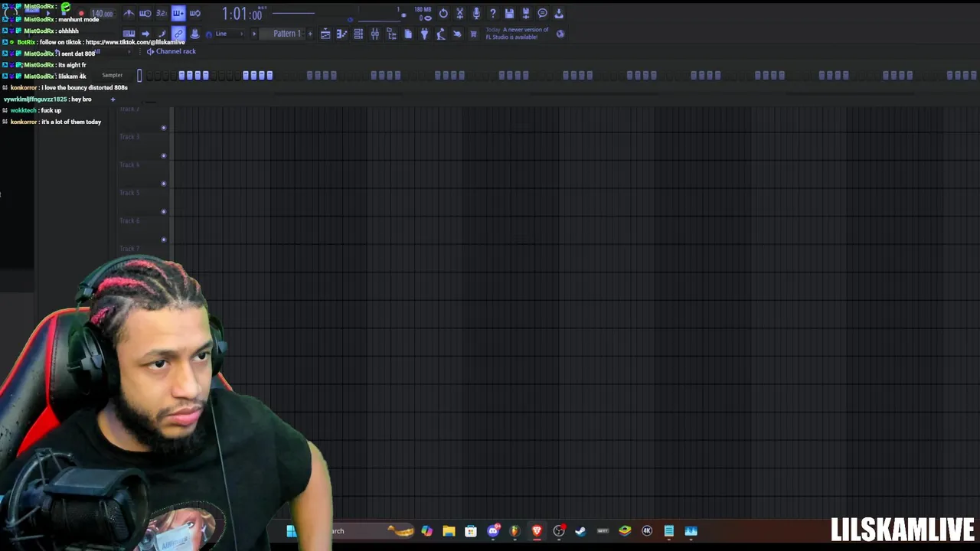Click the stamp tool icon

pos(194,34)
